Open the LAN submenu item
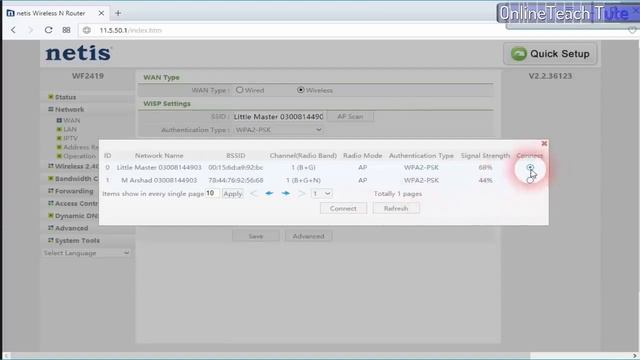640x360 pixels. point(70,129)
